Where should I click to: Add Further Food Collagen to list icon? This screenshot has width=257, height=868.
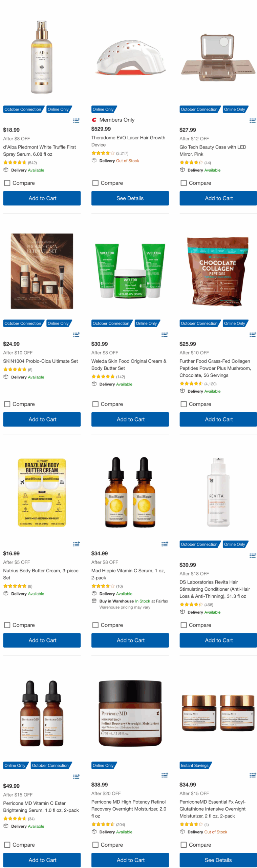(x=253, y=334)
